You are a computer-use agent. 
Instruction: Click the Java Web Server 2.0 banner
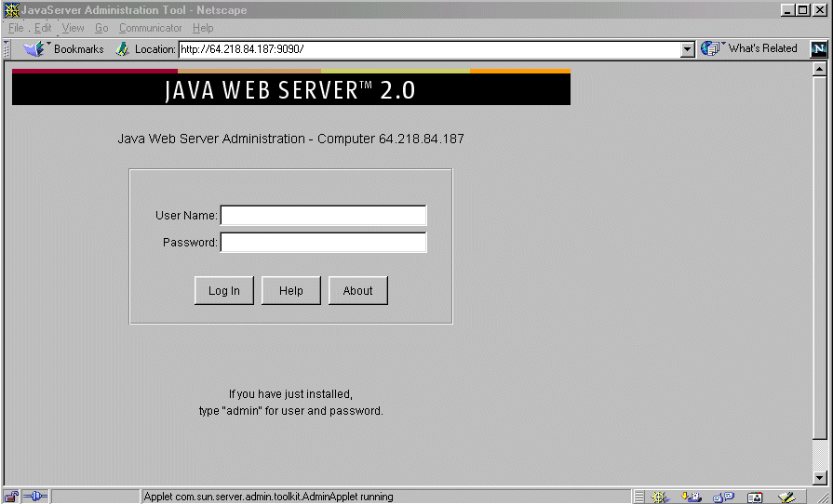[x=291, y=87]
